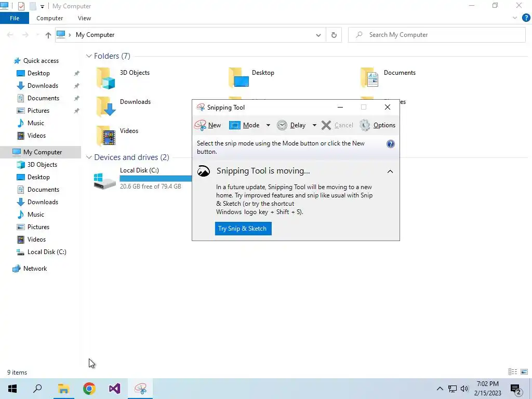Screen dimensions: 532x399
Task: Click Snipping Tool taskbar icon
Action: (x=140, y=389)
